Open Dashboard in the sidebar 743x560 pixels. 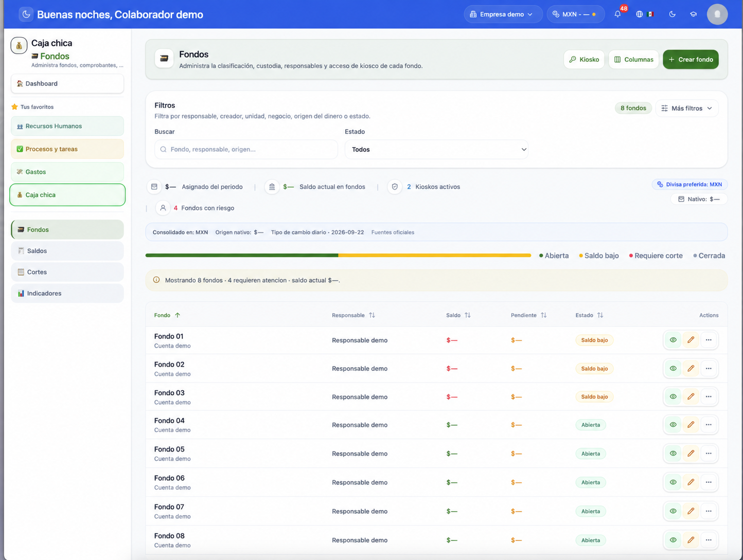point(67,83)
